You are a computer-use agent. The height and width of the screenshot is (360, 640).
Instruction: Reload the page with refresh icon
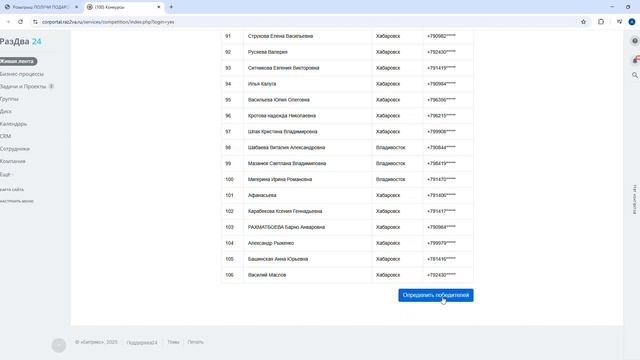tap(20, 22)
